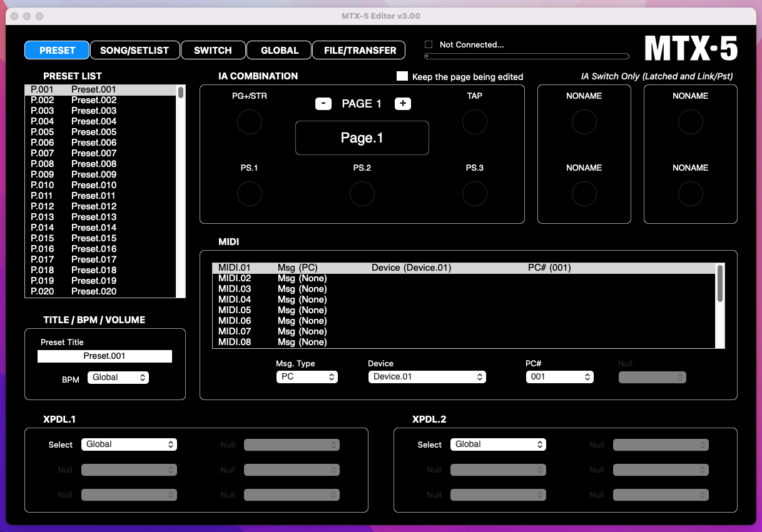Image resolution: width=762 pixels, height=532 pixels.
Task: Go to previous page with minus button
Action: pyautogui.click(x=323, y=104)
